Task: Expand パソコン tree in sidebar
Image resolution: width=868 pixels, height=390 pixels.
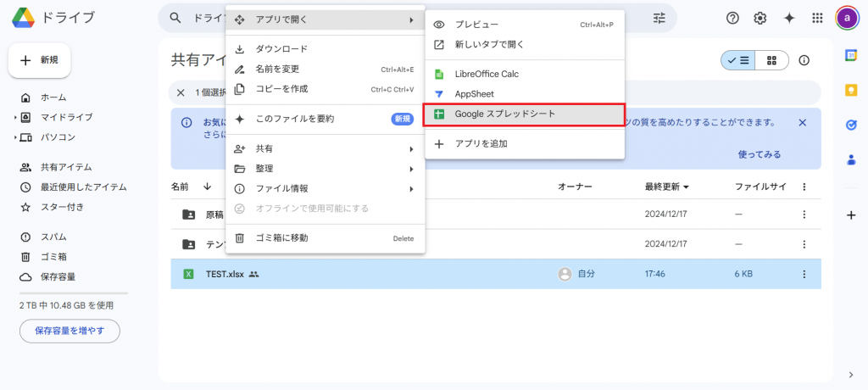Action: [15, 137]
